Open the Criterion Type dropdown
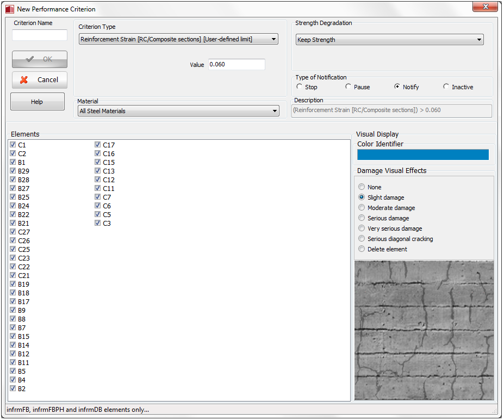504x420 pixels. 178,39
